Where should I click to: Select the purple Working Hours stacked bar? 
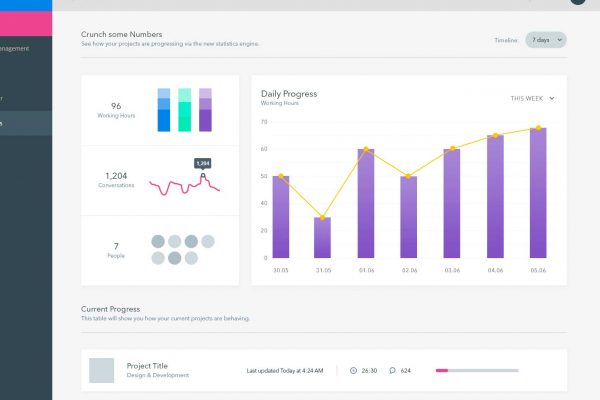tap(205, 110)
